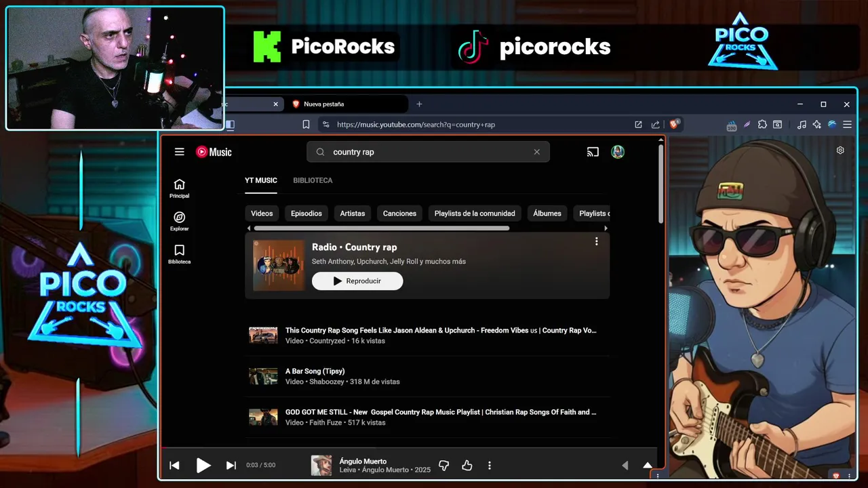Click the music.youtube.com address bar URL
Viewport: 868px width, 488px height.
[x=416, y=125]
